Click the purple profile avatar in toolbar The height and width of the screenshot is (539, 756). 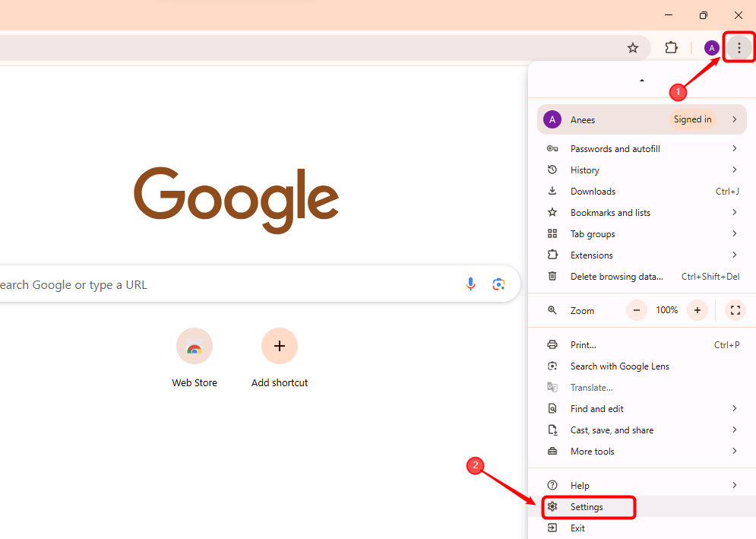point(712,48)
